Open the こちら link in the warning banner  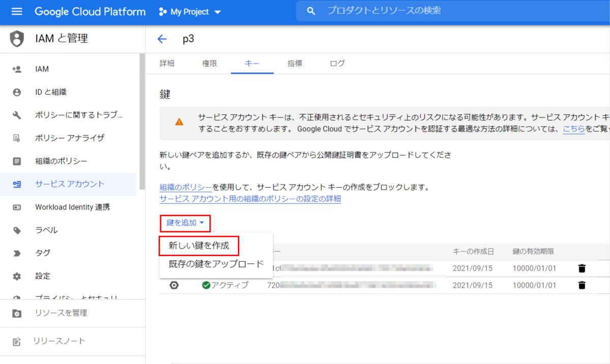click(x=574, y=129)
